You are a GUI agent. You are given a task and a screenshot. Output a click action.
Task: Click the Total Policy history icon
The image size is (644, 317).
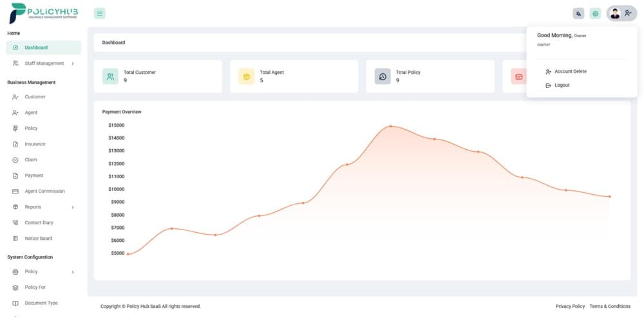pyautogui.click(x=383, y=77)
